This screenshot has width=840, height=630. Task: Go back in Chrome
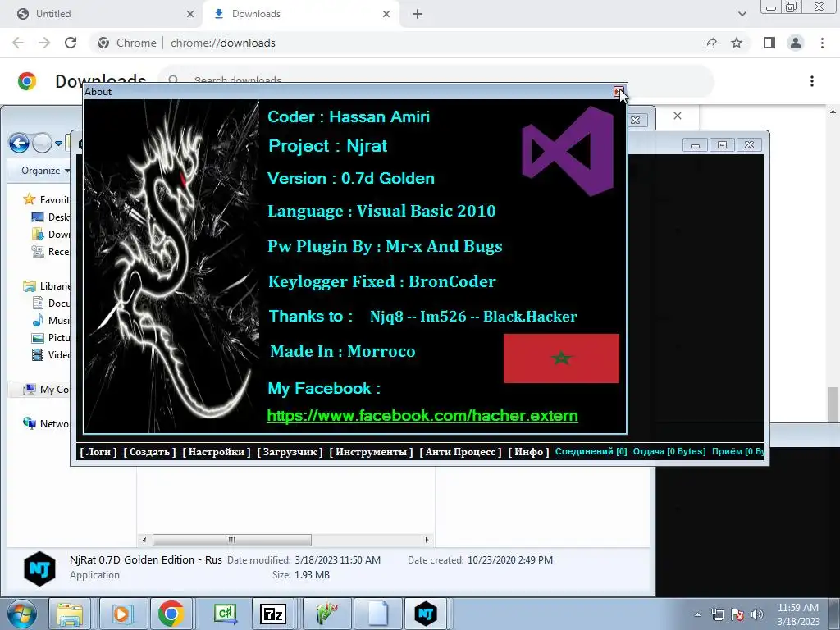pos(18,43)
